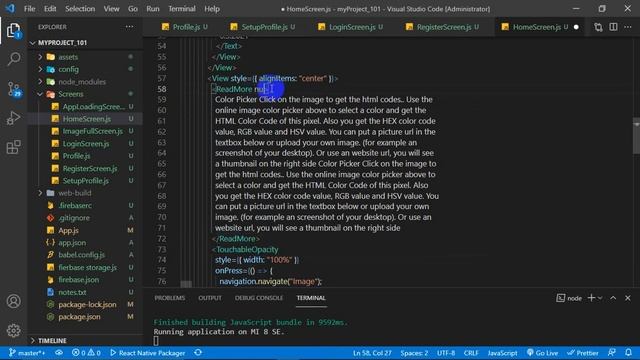
Task: Split the editor to the right
Action: 613,27
